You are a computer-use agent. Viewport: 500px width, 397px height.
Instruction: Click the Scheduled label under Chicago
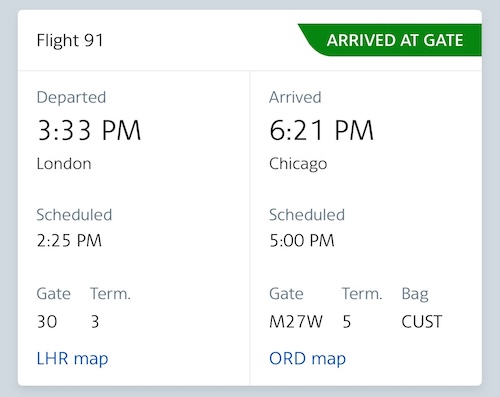pos(307,215)
